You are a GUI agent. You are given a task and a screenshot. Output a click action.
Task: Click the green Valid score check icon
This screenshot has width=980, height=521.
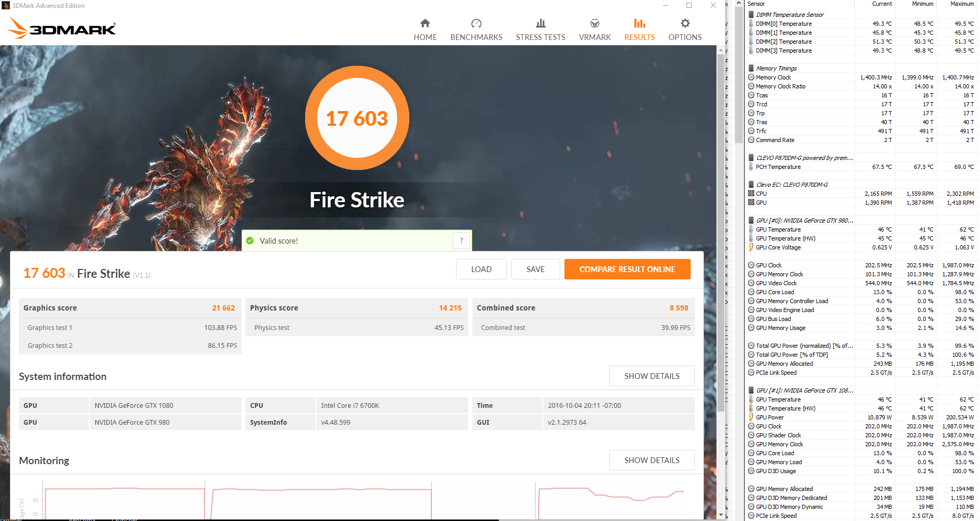250,241
